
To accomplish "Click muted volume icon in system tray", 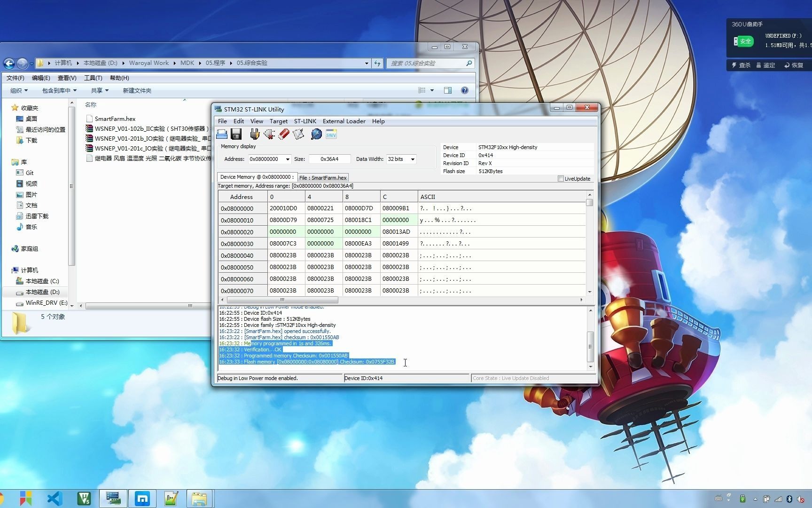I will pos(801,499).
